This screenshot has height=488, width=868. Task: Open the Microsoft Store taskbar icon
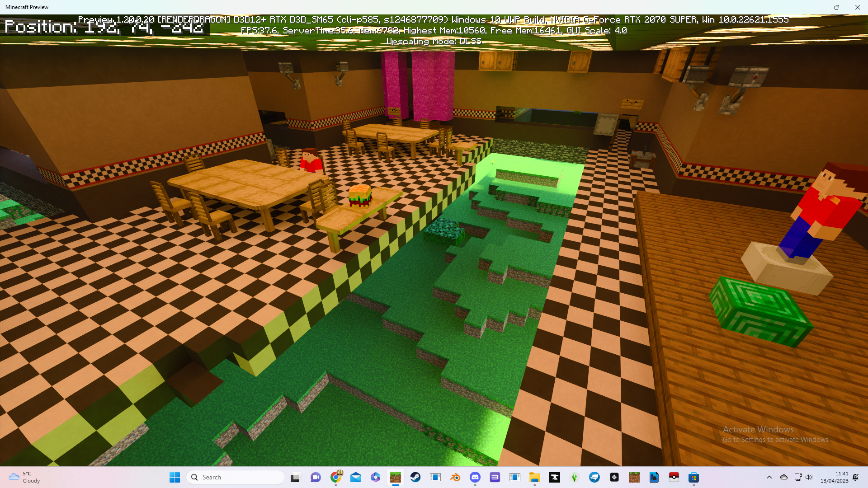pyautogui.click(x=693, y=477)
